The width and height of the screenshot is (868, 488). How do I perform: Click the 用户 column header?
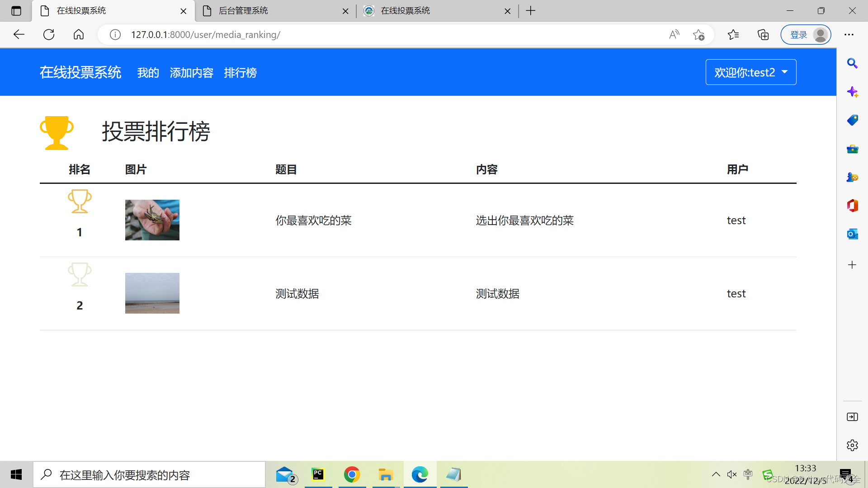click(738, 169)
